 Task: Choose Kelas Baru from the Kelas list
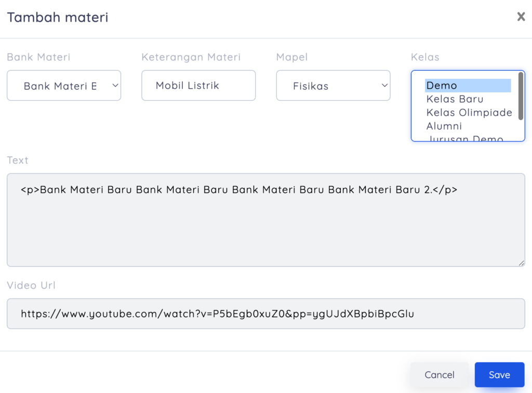click(455, 99)
